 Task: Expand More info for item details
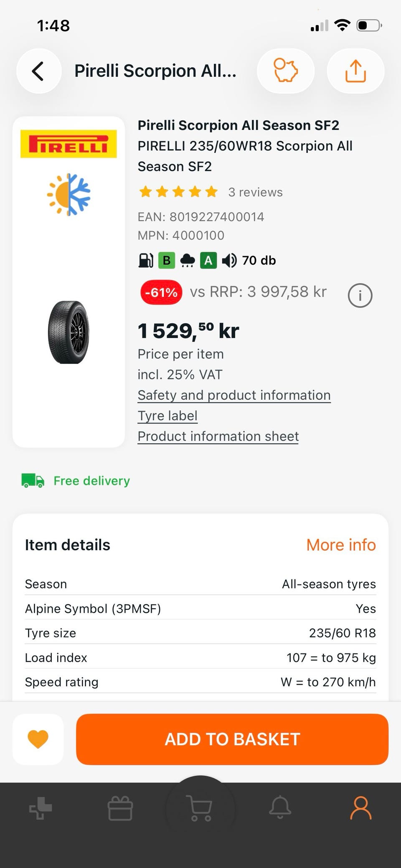pyautogui.click(x=341, y=545)
